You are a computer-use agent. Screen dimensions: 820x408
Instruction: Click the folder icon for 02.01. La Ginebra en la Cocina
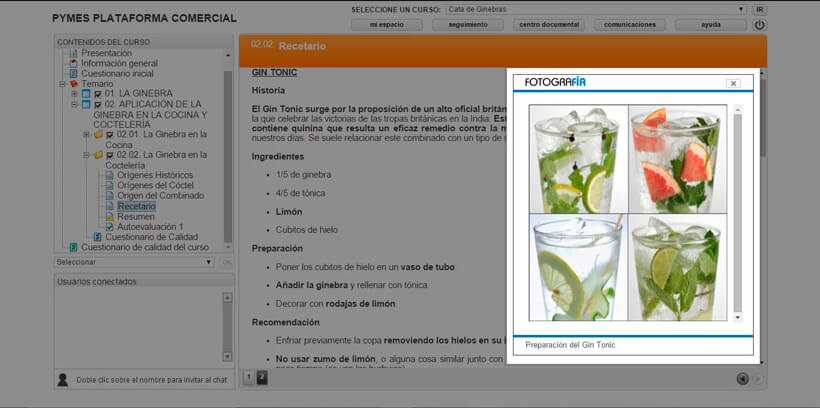click(x=98, y=134)
